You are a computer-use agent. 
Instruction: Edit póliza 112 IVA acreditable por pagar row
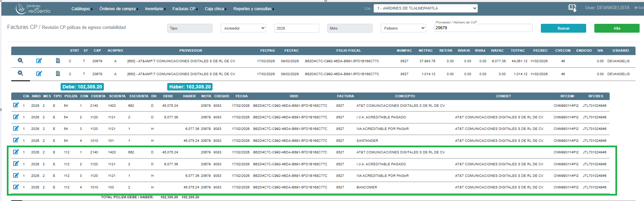click(x=16, y=175)
